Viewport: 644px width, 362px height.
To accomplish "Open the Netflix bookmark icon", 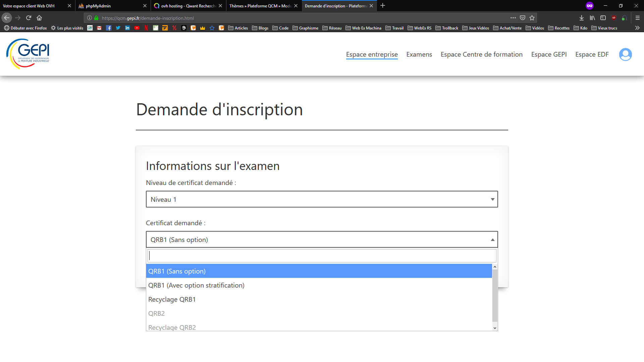I will tap(146, 28).
